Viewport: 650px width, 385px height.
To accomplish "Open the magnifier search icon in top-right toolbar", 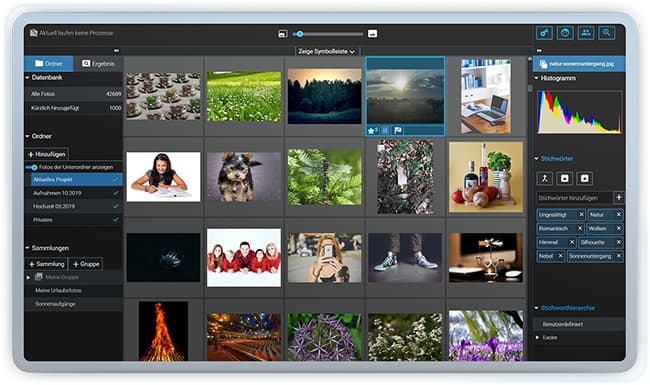I will (x=606, y=33).
